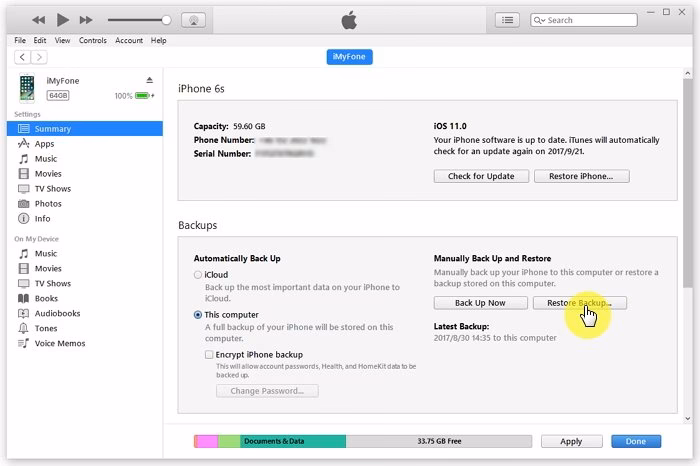Select Photos in Settings sidebar
Viewport: 700px width, 466px height.
coord(48,204)
